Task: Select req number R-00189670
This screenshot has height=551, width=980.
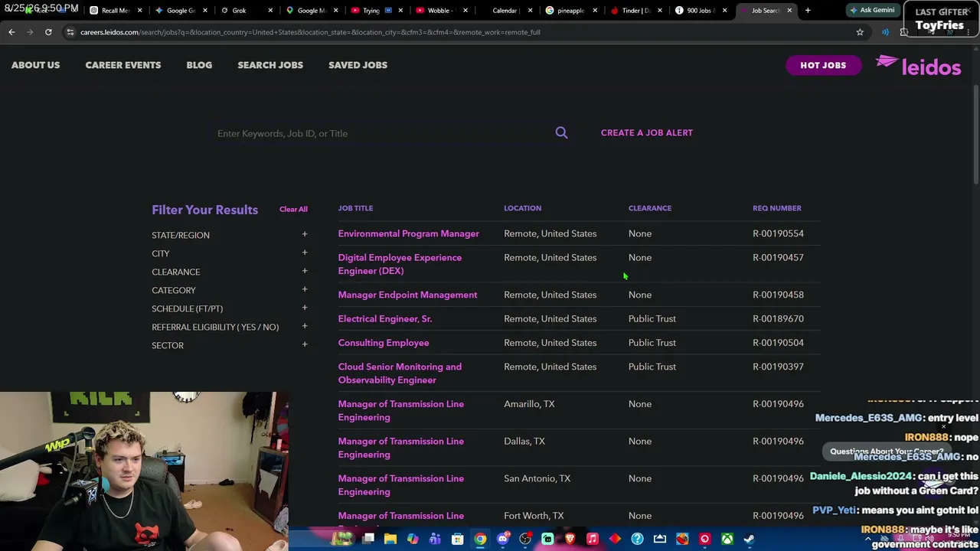Action: pyautogui.click(x=778, y=318)
